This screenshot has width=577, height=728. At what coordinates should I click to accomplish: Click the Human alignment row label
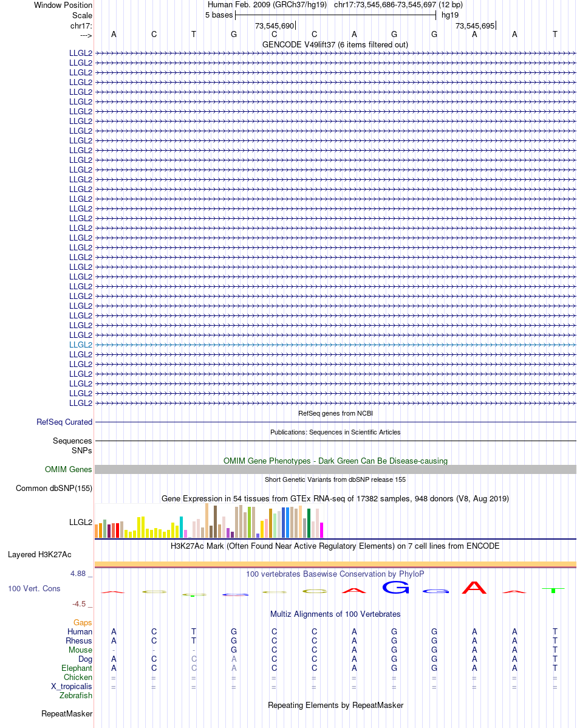[x=80, y=632]
